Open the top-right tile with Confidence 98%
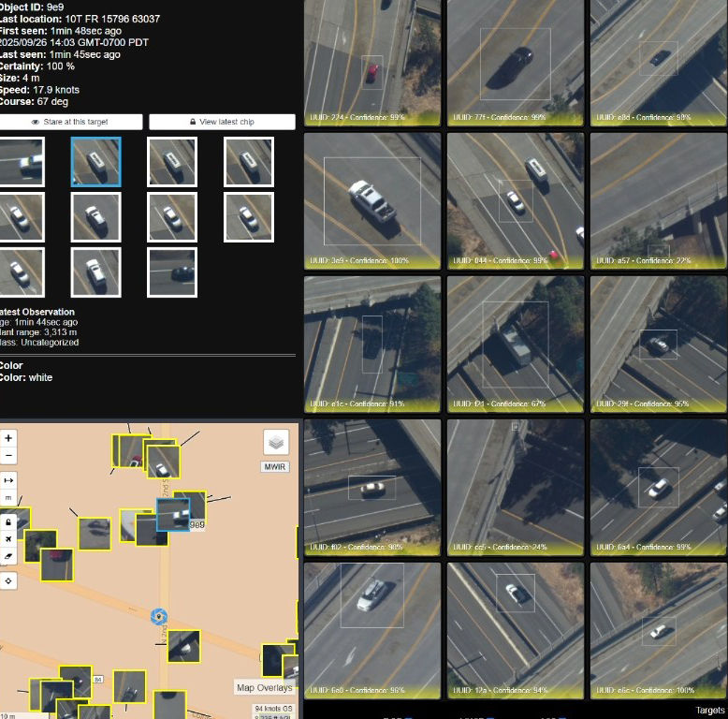The image size is (728, 719). [x=659, y=63]
